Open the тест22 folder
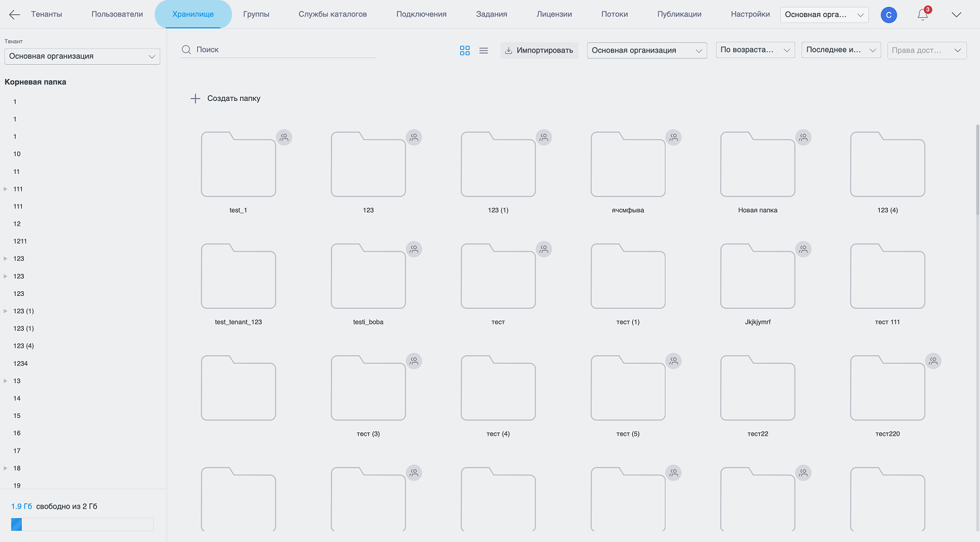 pos(758,389)
